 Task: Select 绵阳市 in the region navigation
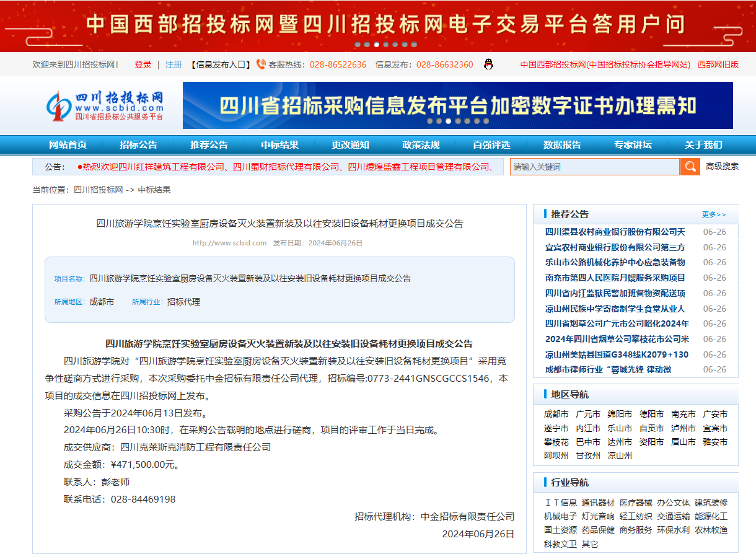coord(620,414)
